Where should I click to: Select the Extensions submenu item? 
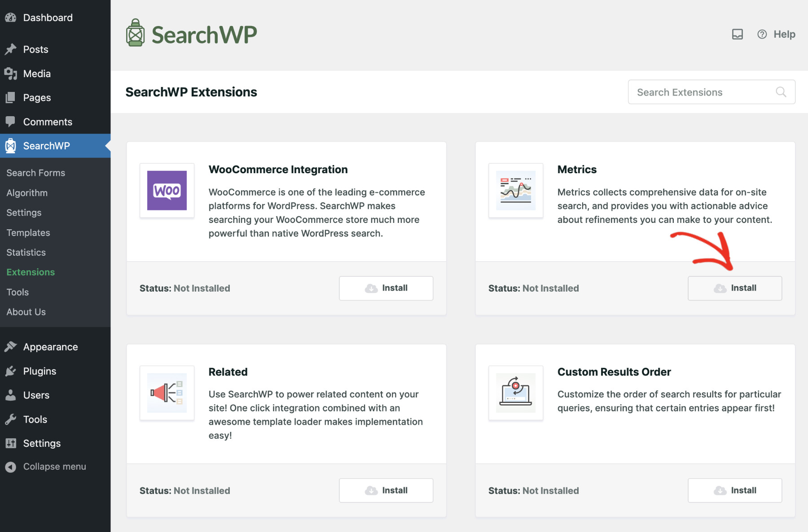pyautogui.click(x=31, y=272)
